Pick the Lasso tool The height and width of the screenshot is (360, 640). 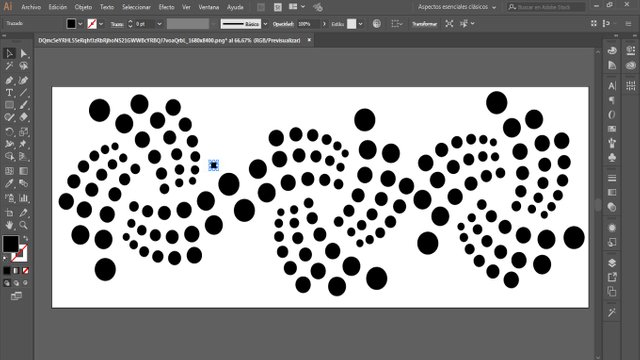point(23,66)
